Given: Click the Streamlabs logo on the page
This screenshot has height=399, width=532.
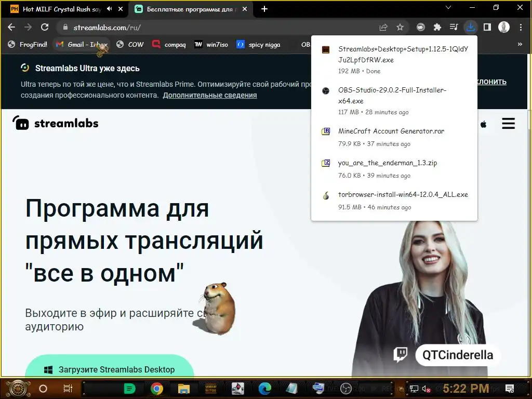Looking at the screenshot, I should (56, 123).
